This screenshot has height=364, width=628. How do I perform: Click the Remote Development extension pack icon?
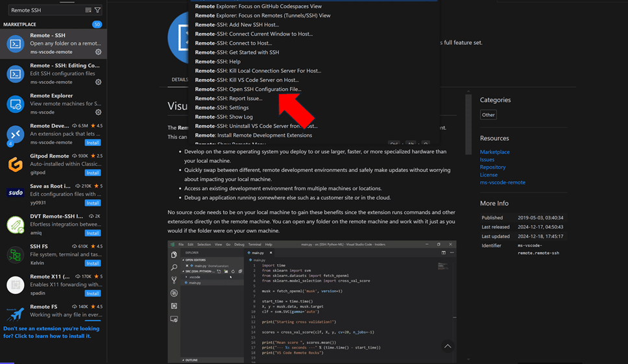pos(15,134)
